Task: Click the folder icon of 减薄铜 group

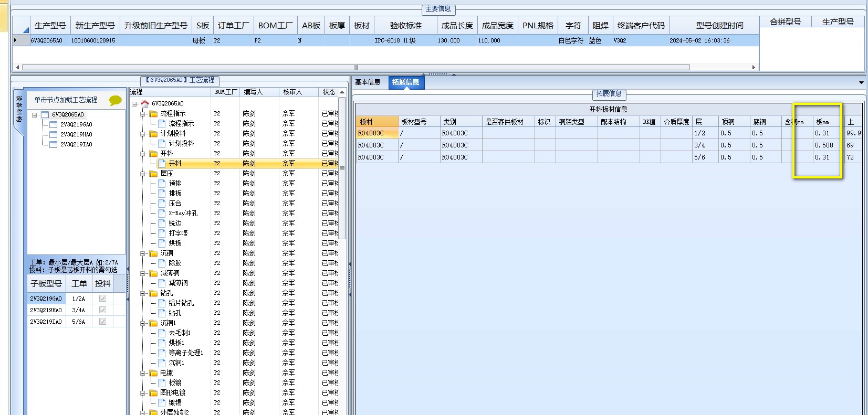Action: tap(153, 273)
